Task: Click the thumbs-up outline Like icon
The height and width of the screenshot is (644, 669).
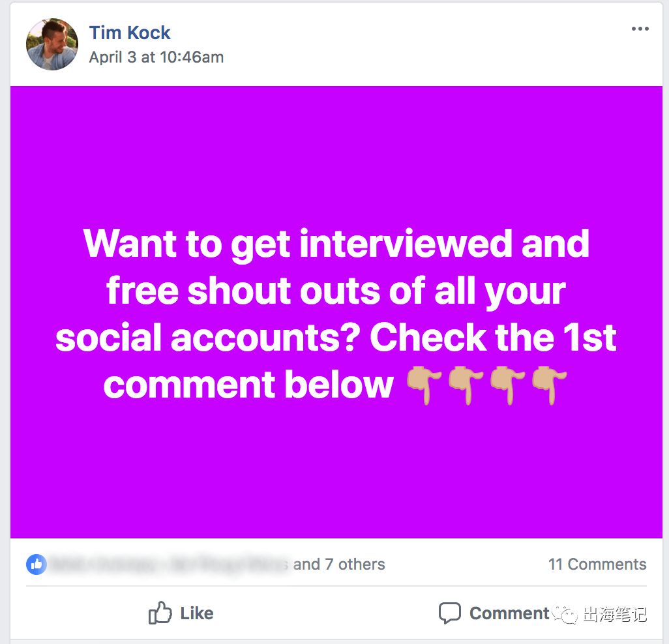Action: tap(160, 613)
